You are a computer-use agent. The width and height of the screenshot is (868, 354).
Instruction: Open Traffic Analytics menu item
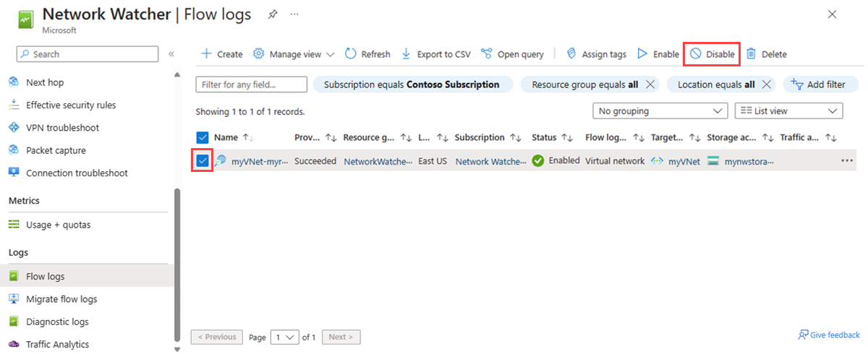point(58,345)
